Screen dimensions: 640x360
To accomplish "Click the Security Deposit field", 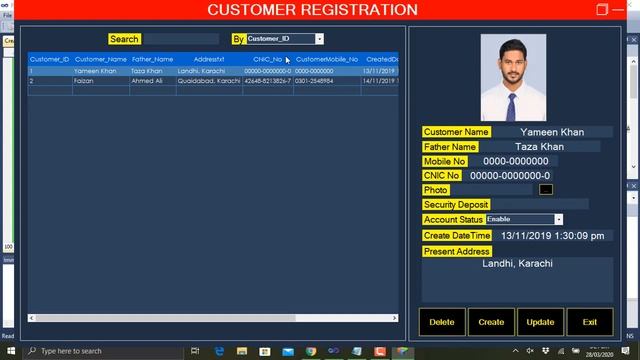I will pyautogui.click(x=540, y=204).
